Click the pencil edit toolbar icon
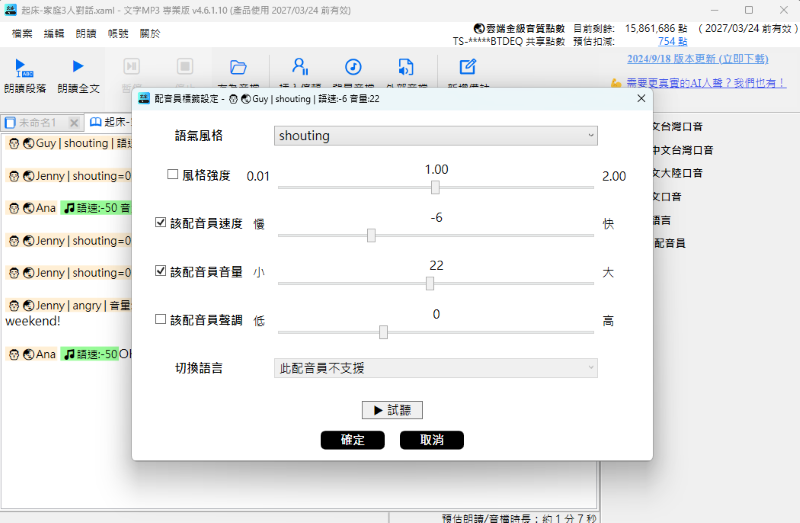This screenshot has width=800, height=523. 467,67
